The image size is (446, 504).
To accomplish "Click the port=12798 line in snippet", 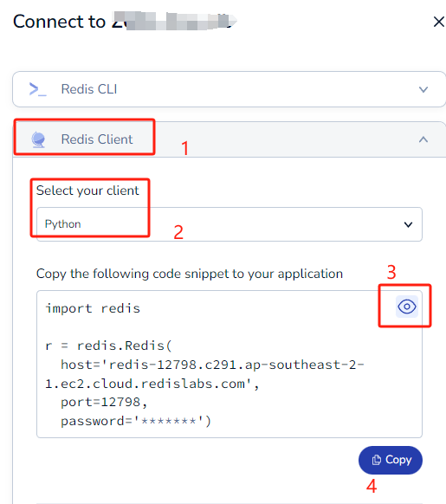I will tap(104, 402).
